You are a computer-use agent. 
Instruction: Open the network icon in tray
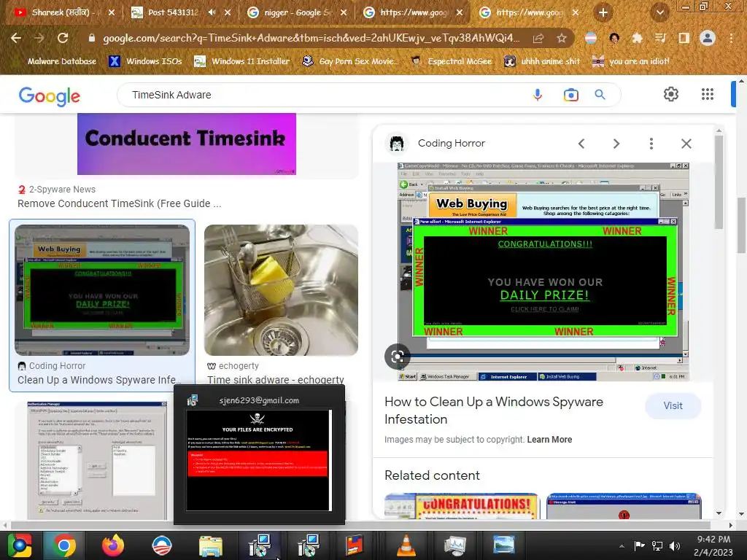click(657, 546)
